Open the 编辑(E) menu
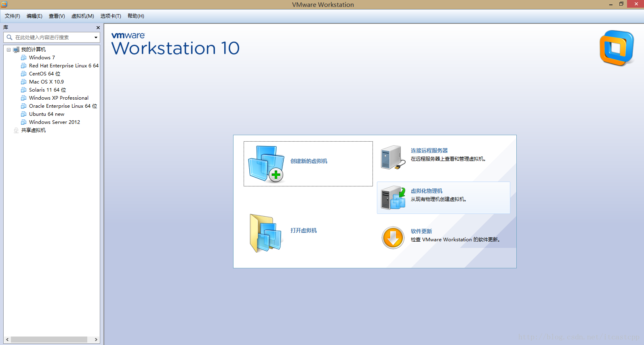 34,16
